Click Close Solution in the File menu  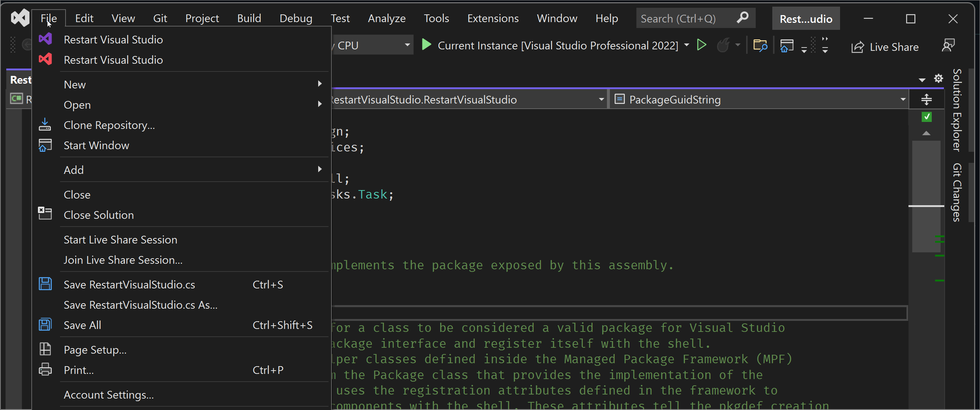(99, 215)
